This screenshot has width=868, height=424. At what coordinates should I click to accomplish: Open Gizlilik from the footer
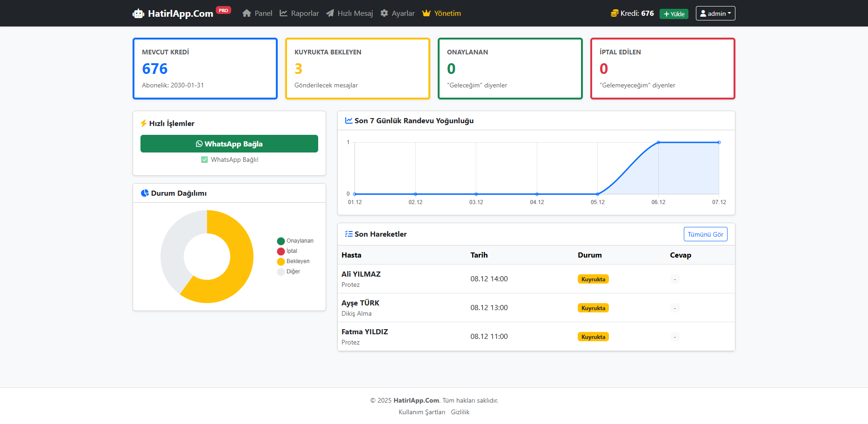[460, 412]
